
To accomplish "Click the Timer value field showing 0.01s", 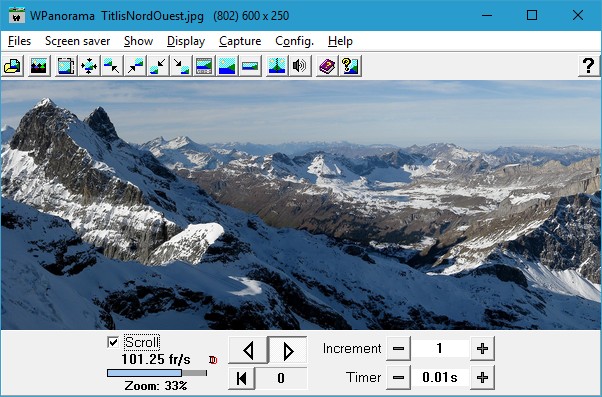I will pos(440,377).
